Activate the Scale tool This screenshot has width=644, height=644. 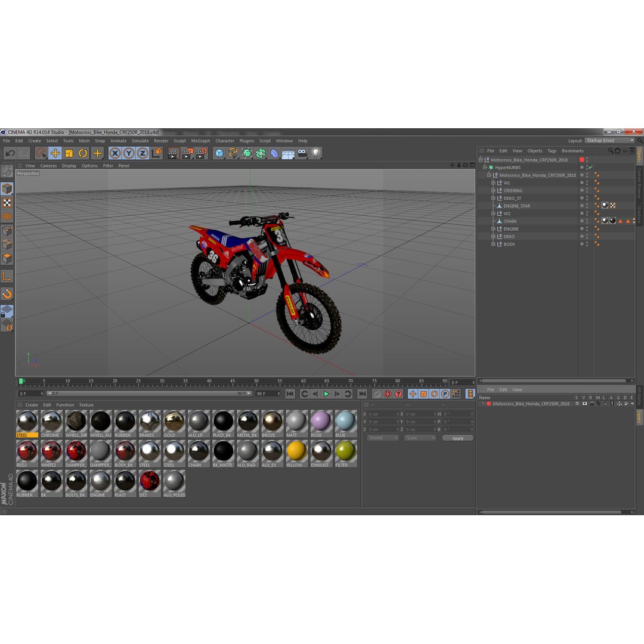point(69,154)
